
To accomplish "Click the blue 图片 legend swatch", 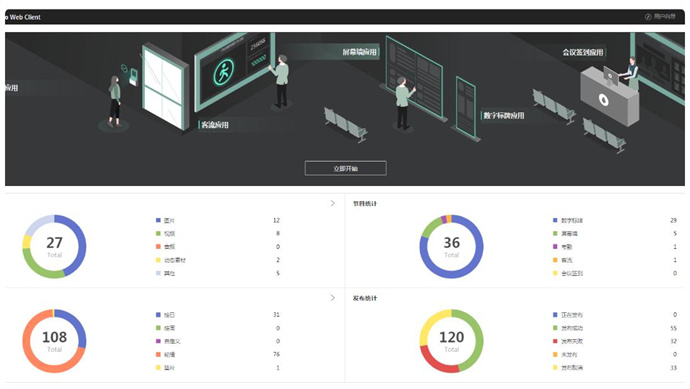I will pyautogui.click(x=158, y=220).
